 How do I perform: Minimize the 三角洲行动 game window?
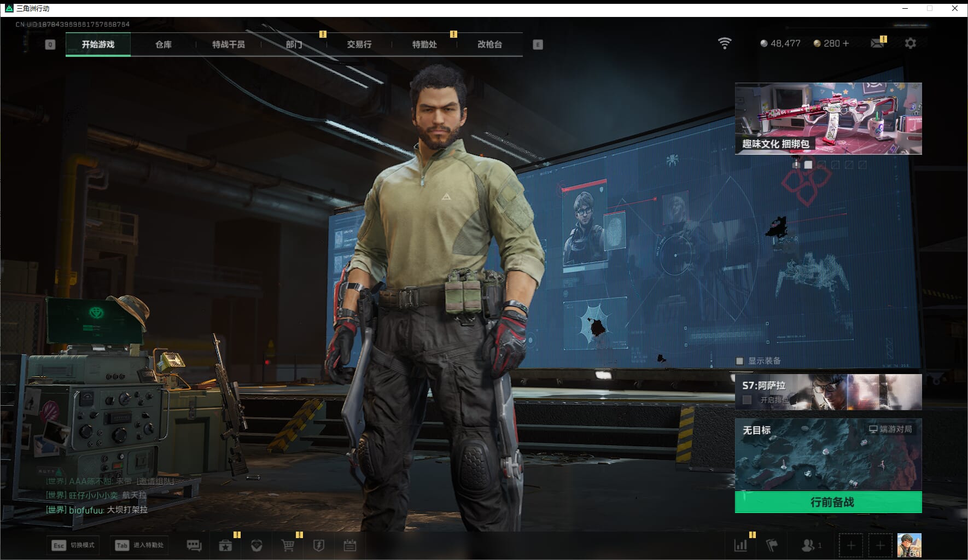point(905,8)
